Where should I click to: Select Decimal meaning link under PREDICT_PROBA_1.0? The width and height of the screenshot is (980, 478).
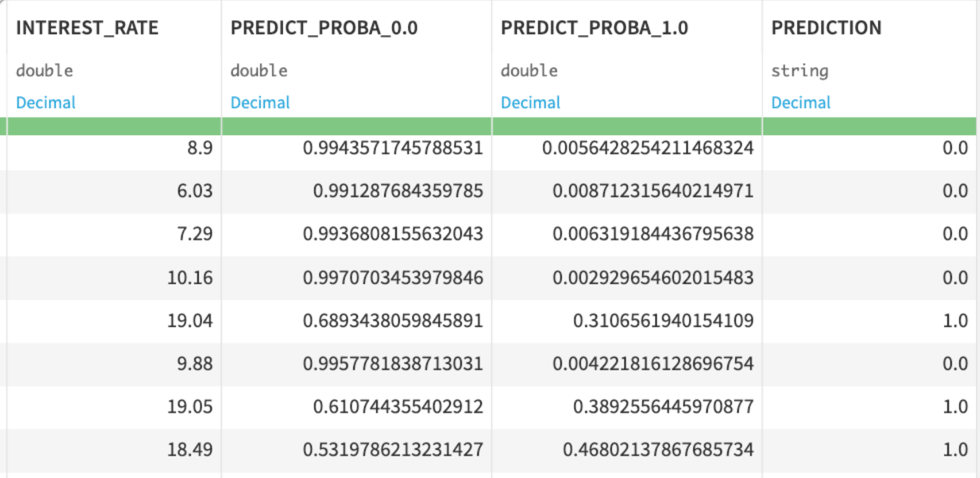530,102
